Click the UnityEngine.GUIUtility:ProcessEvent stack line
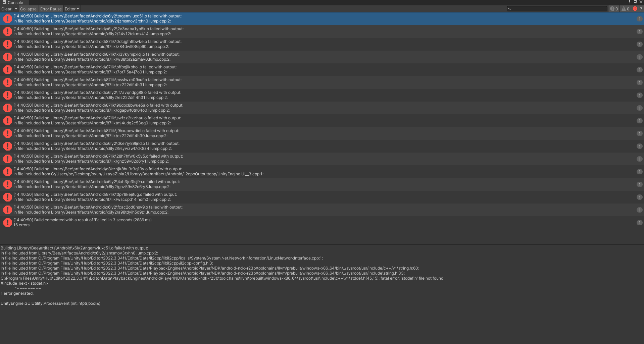 (x=50, y=303)
